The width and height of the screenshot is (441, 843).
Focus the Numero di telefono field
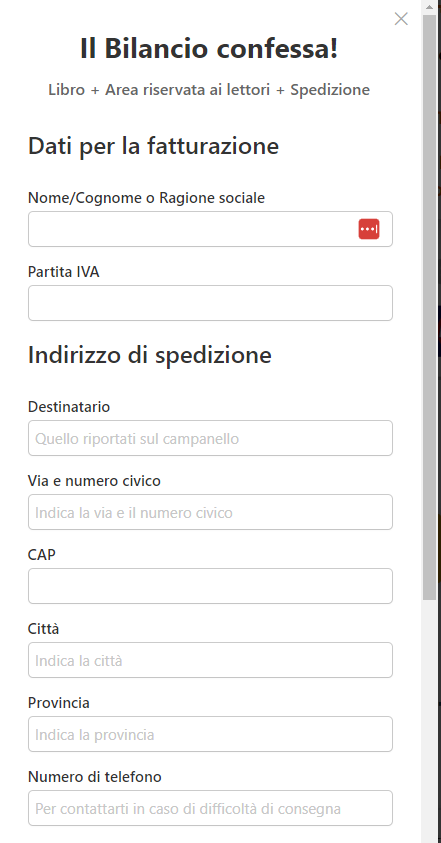tap(210, 808)
